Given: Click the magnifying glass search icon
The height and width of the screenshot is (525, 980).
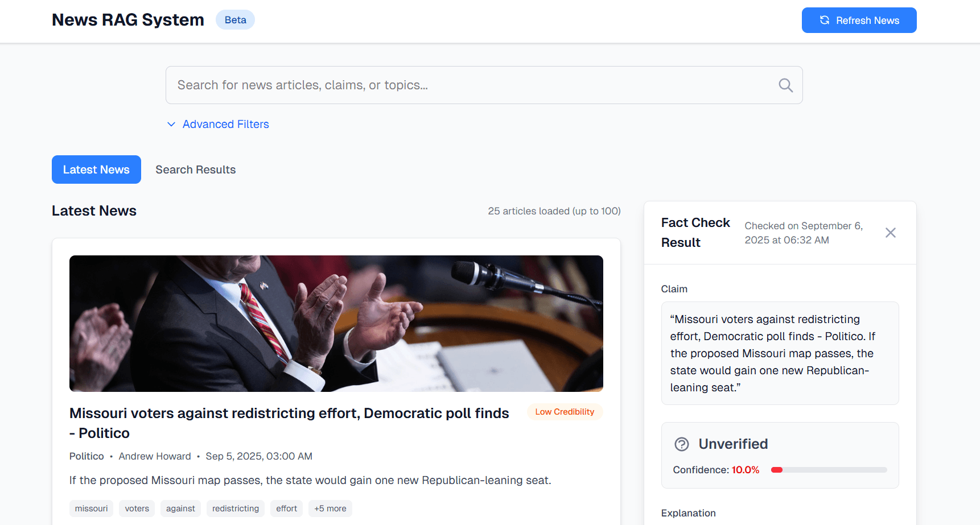Looking at the screenshot, I should 785,85.
